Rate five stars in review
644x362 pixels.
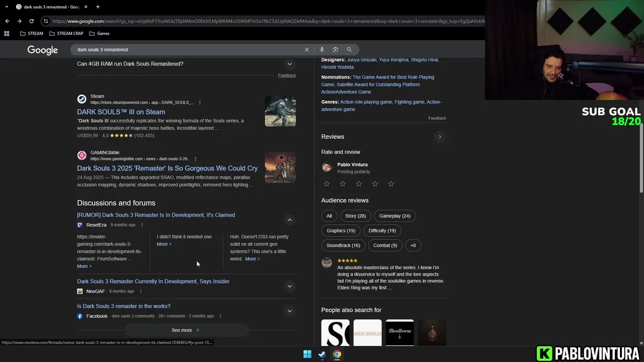[x=391, y=184]
